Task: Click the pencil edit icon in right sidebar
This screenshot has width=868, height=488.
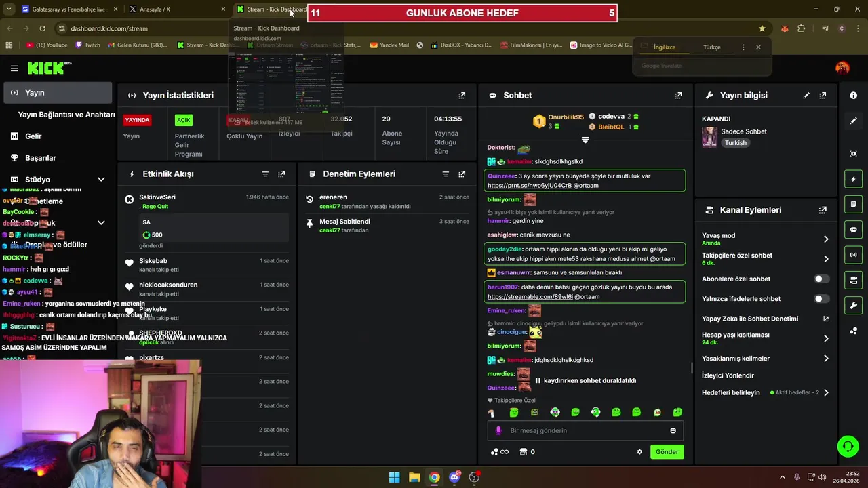Action: point(853,121)
